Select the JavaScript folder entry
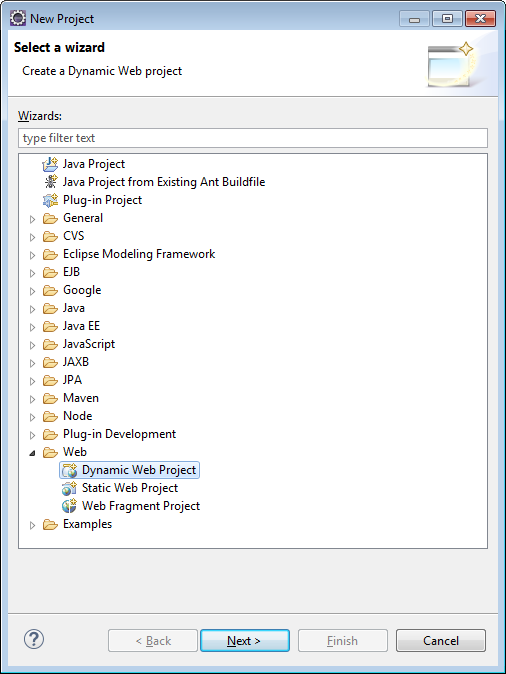This screenshot has height=674, width=506. (89, 344)
